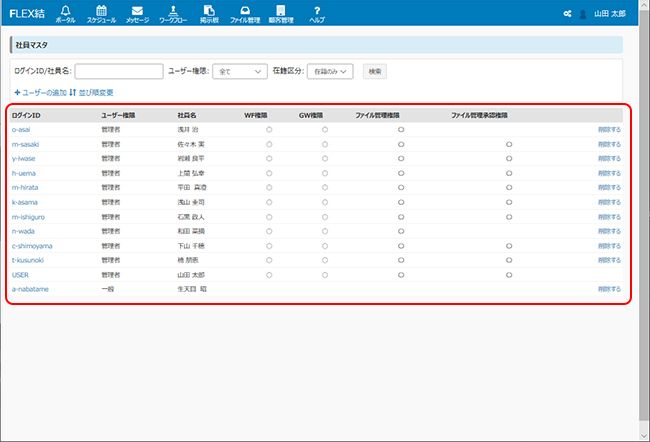Open the h-uema login ID link
Image resolution: width=650 pixels, height=442 pixels.
click(x=24, y=173)
